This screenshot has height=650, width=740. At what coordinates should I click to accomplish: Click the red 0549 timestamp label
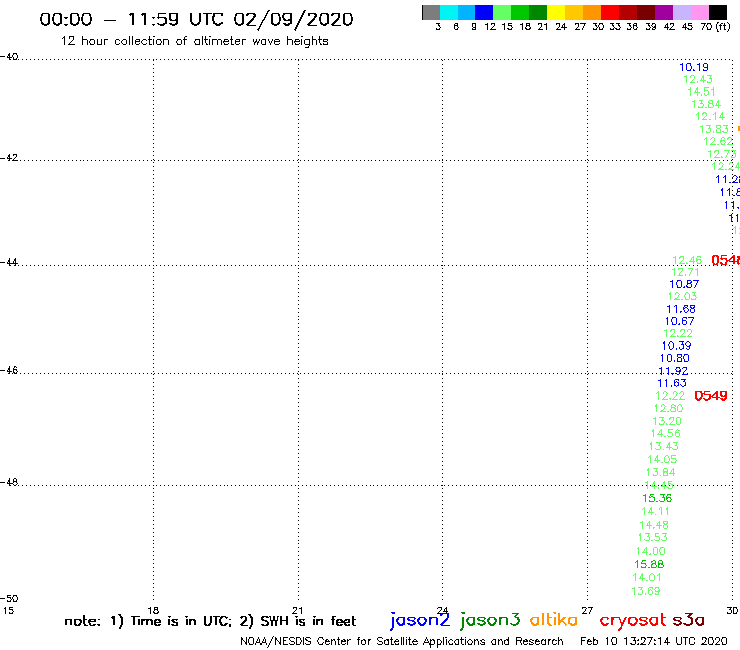click(711, 396)
